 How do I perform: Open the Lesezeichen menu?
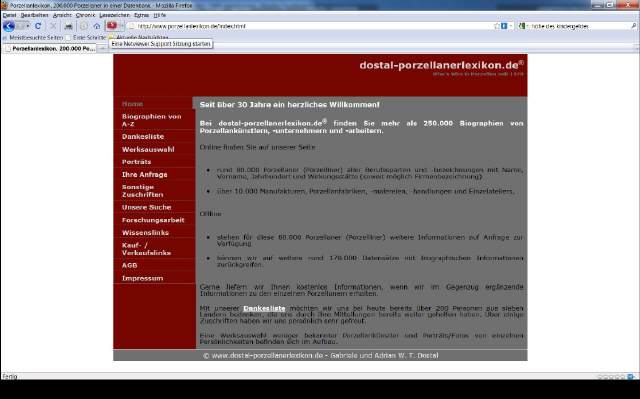(x=114, y=15)
